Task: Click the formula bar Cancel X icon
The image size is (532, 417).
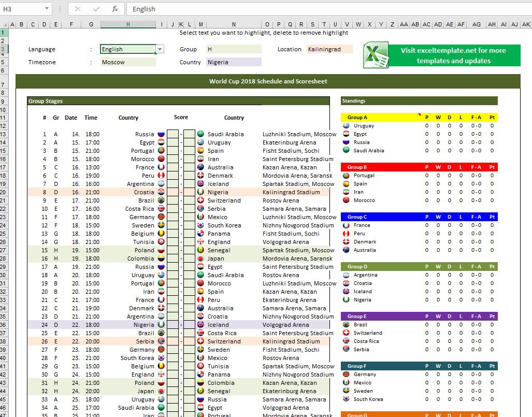Action: pyautogui.click(x=78, y=9)
